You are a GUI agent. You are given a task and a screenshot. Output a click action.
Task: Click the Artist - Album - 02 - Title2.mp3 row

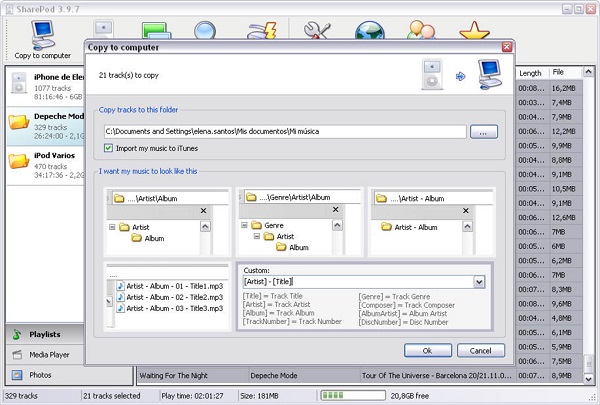170,297
